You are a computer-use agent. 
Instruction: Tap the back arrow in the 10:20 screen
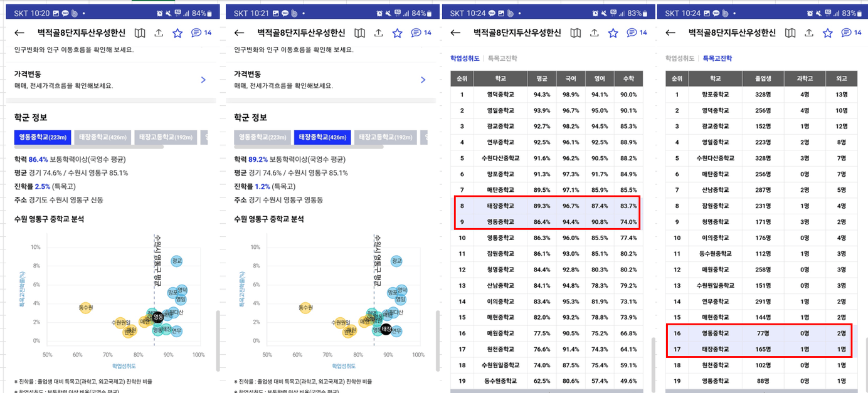coord(19,33)
